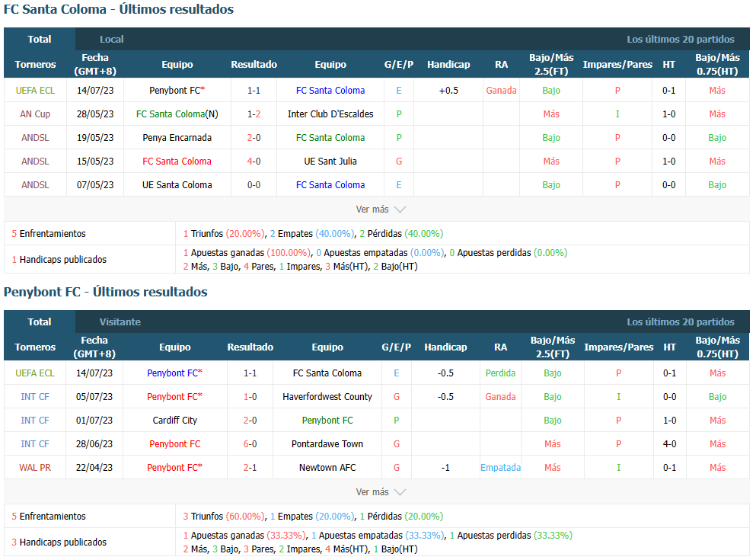
Task: Click Ganada in Santa Coloma UEFA ECL row
Action: (501, 90)
